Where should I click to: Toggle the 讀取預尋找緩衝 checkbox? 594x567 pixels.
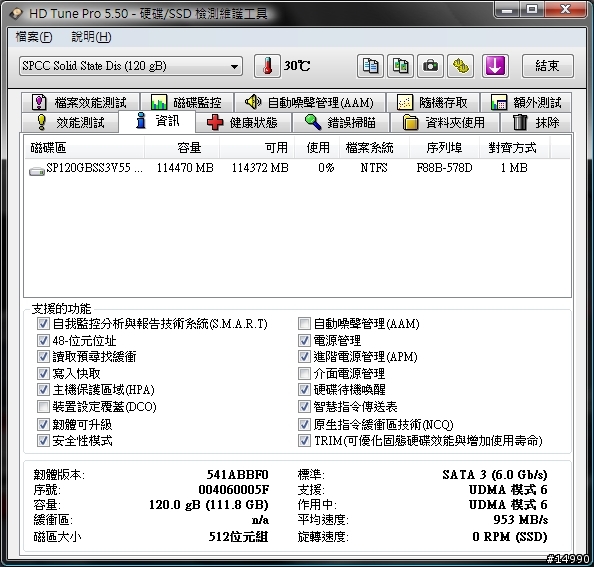[43, 356]
